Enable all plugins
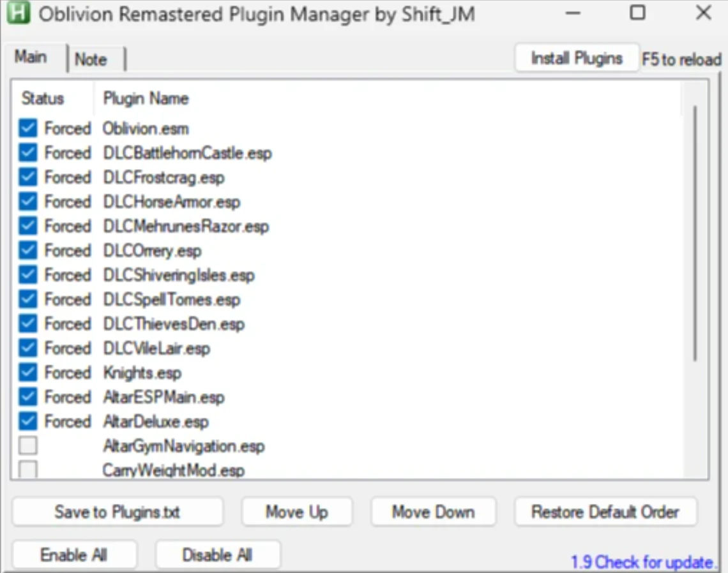The height and width of the screenshot is (573, 728). coord(74,554)
